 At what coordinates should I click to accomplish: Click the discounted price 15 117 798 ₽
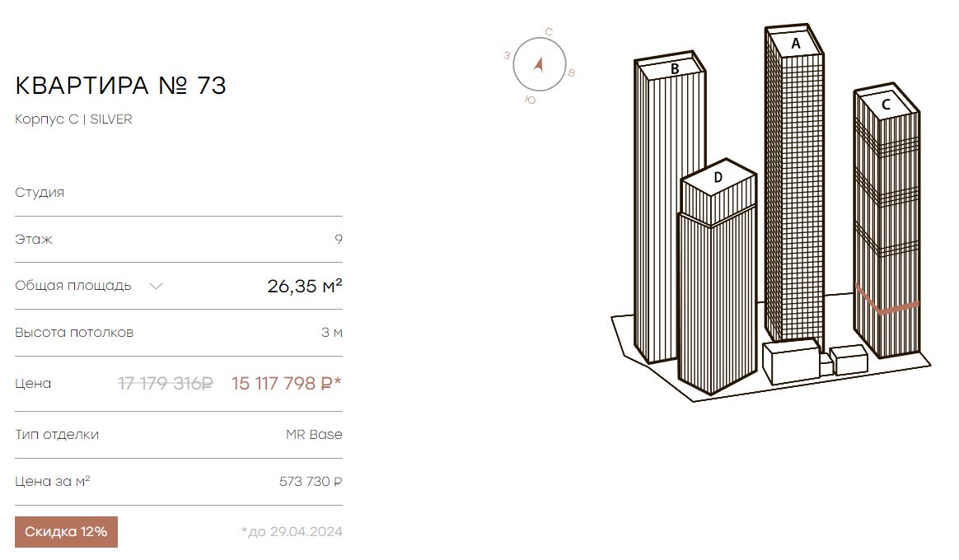point(286,383)
